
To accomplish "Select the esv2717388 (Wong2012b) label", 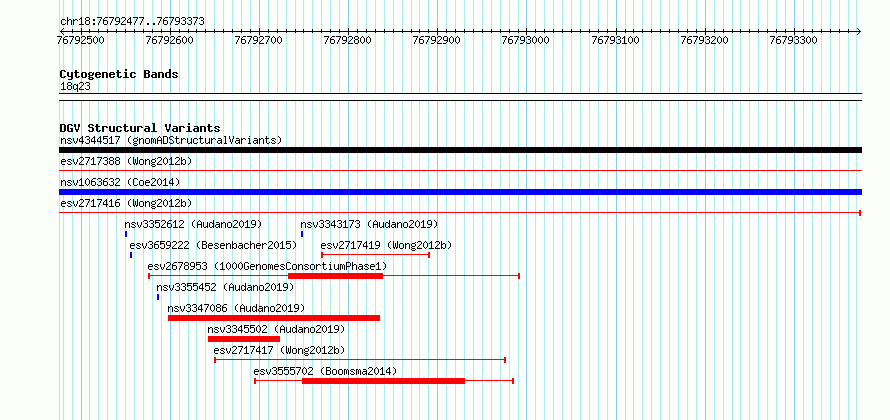I will (126, 161).
